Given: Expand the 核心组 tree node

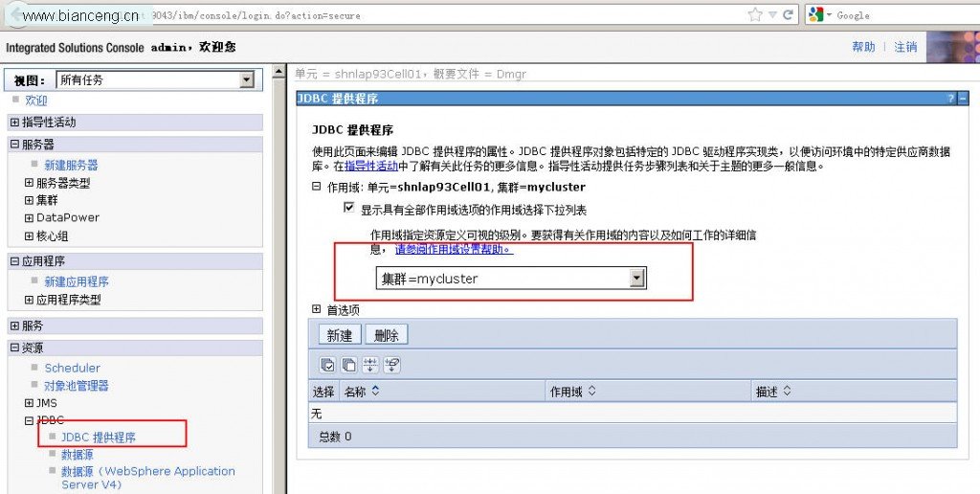Looking at the screenshot, I should pos(29,236).
